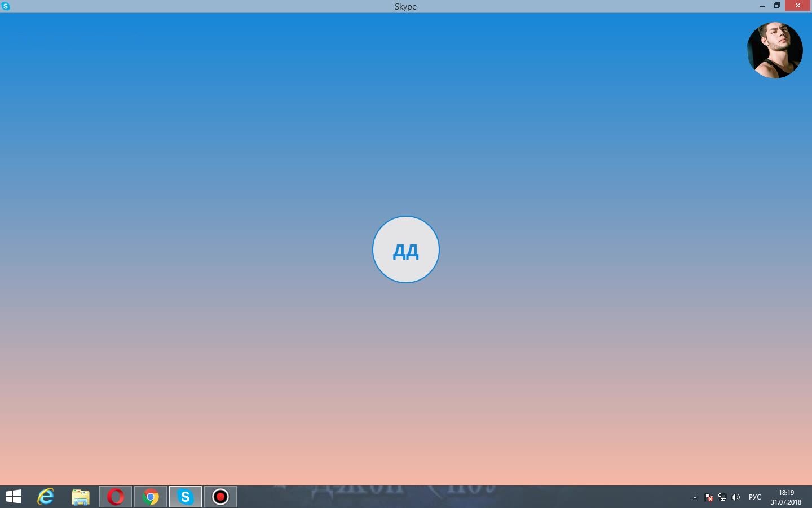Open network connection tray icon
812x508 pixels.
coord(722,497)
